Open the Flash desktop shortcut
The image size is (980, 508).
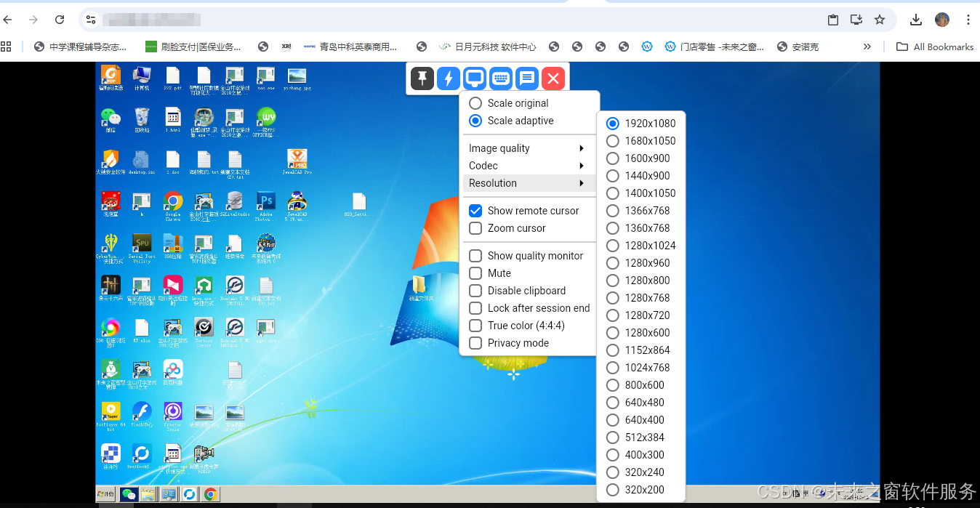point(142,416)
